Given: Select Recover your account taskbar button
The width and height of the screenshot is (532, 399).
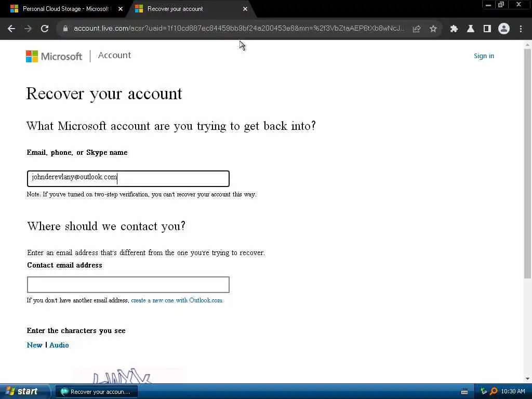Looking at the screenshot, I should click(96, 392).
